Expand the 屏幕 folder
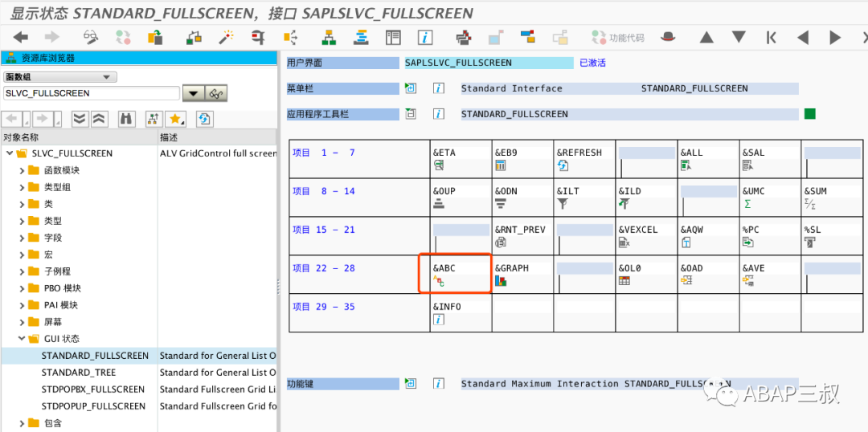This screenshot has width=868, height=432. point(22,321)
